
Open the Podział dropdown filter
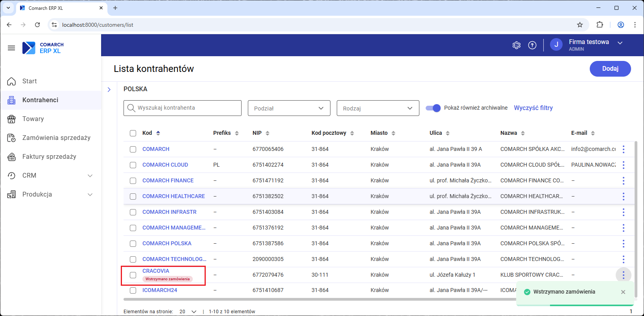[289, 108]
